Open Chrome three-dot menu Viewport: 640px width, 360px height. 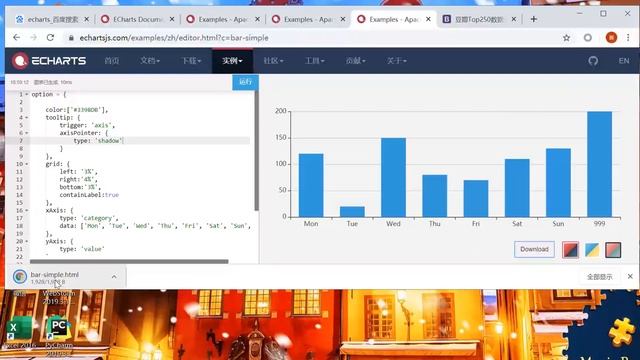point(628,38)
